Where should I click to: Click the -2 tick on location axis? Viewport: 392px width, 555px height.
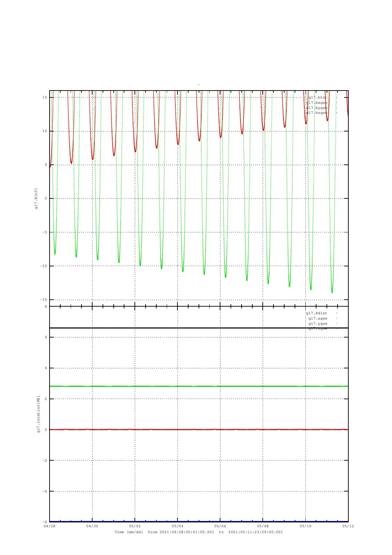click(45, 461)
